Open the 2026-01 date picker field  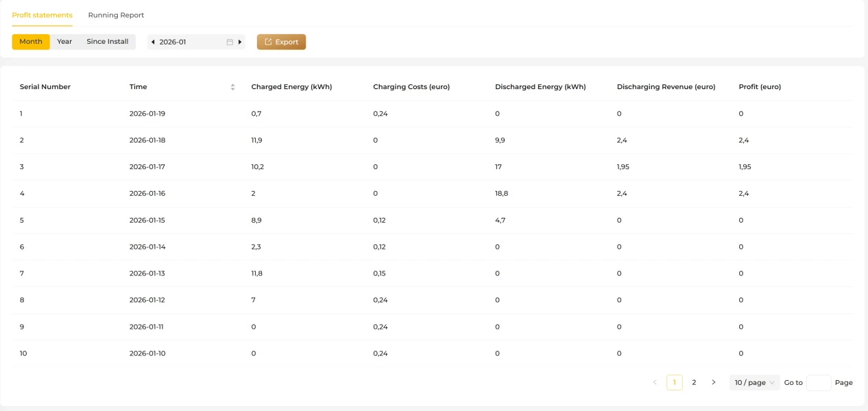(196, 42)
